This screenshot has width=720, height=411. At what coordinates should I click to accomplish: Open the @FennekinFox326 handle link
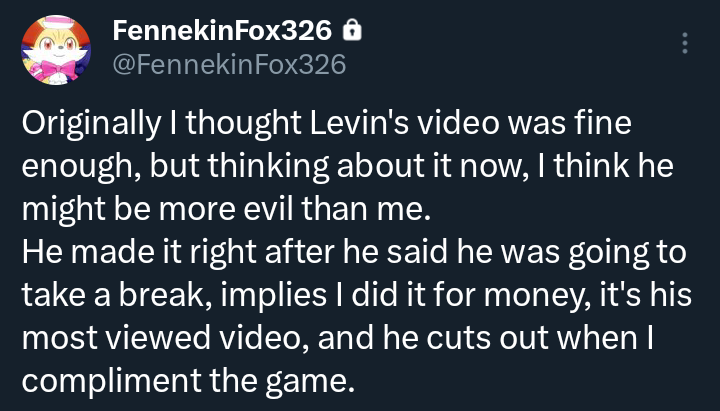coord(229,65)
